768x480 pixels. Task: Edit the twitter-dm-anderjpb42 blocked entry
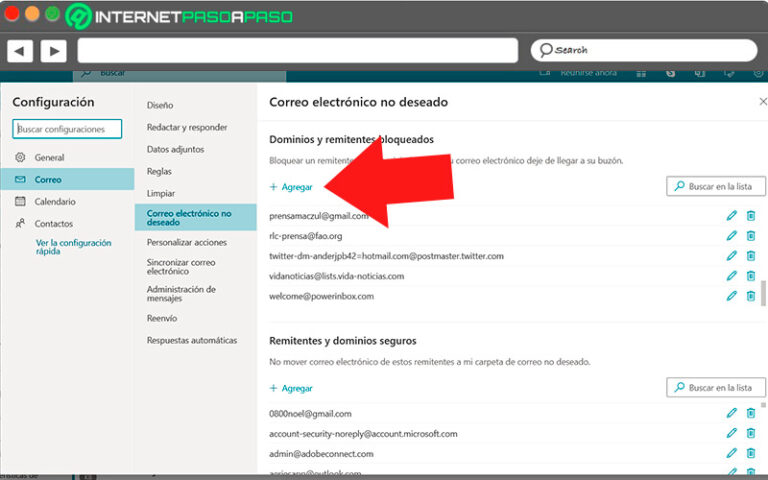click(x=731, y=256)
